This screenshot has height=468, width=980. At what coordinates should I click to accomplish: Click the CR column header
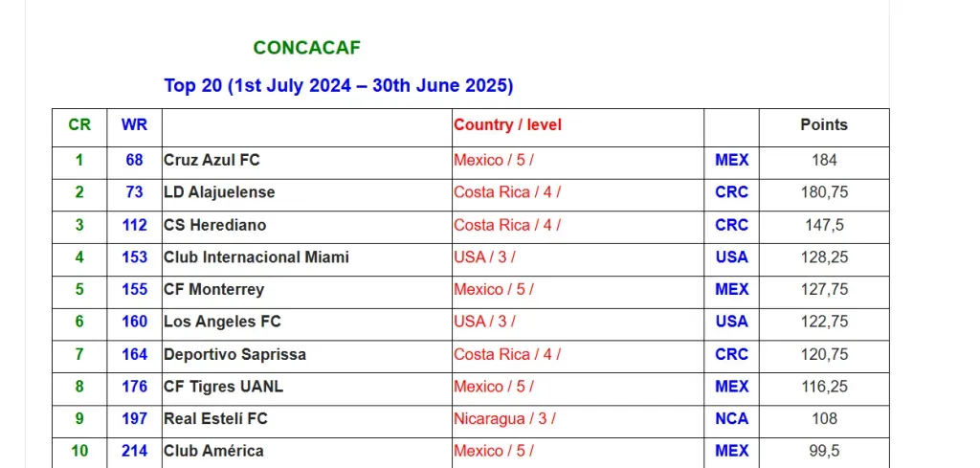point(79,125)
